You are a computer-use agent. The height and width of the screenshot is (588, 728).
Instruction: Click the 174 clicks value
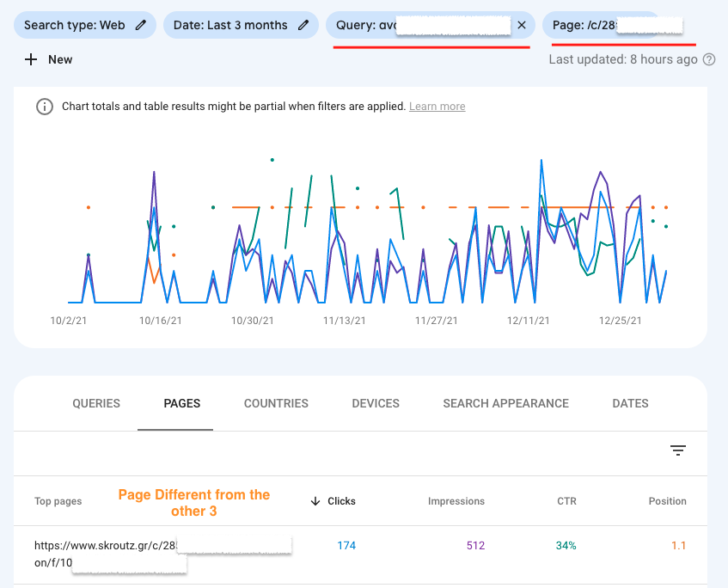(346, 546)
